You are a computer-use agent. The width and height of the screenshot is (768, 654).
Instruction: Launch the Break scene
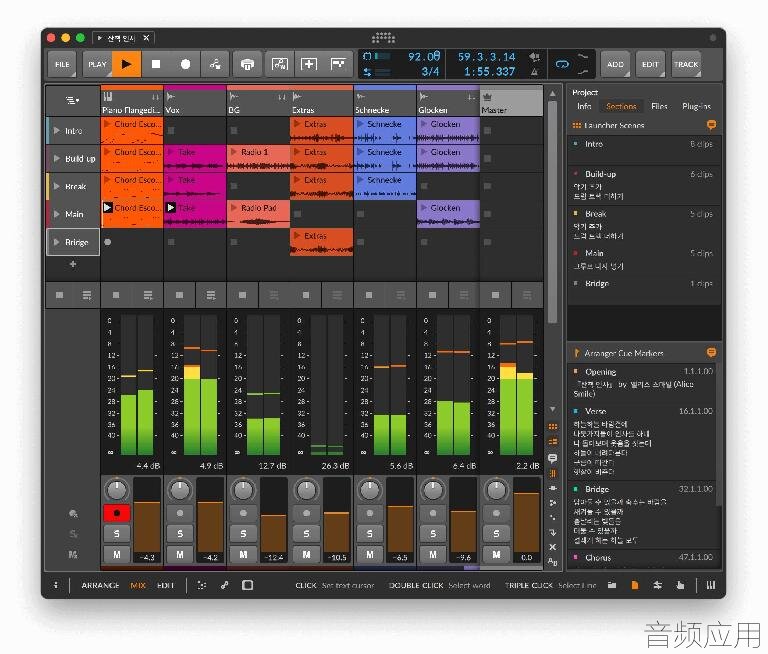57,187
